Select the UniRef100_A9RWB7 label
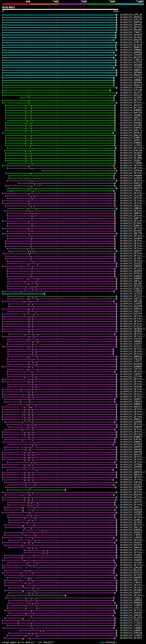 coord(131,80)
